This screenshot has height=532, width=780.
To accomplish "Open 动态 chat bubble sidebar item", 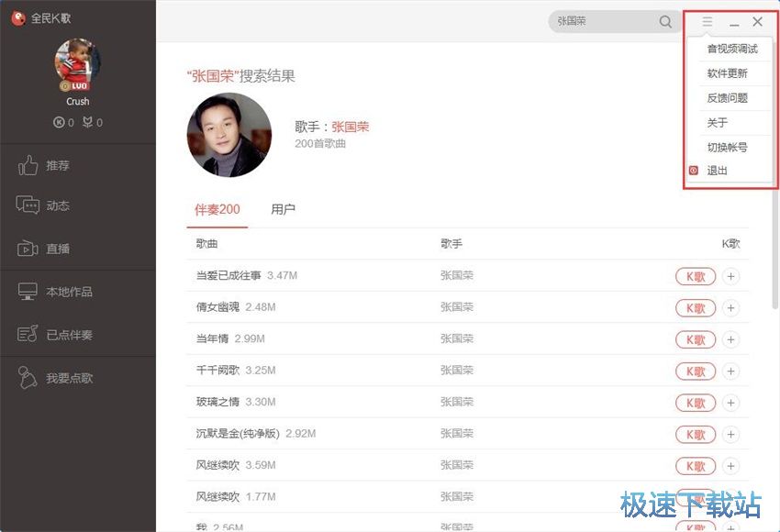I will [43, 205].
